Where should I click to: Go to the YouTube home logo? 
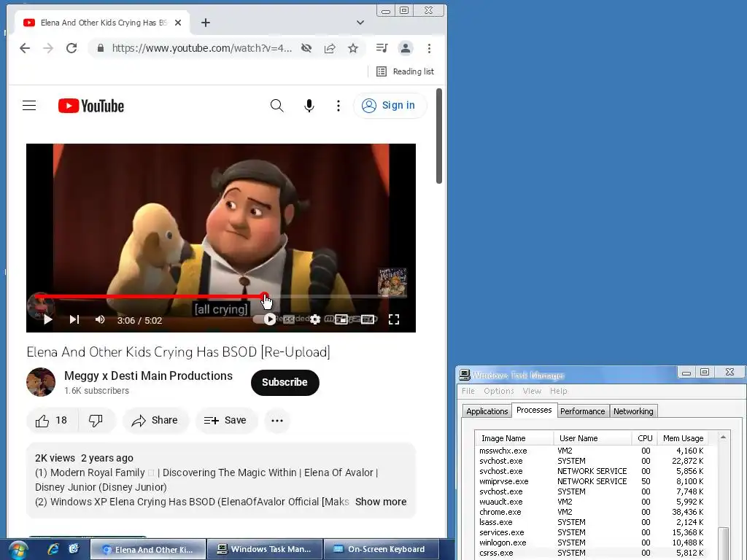[91, 106]
